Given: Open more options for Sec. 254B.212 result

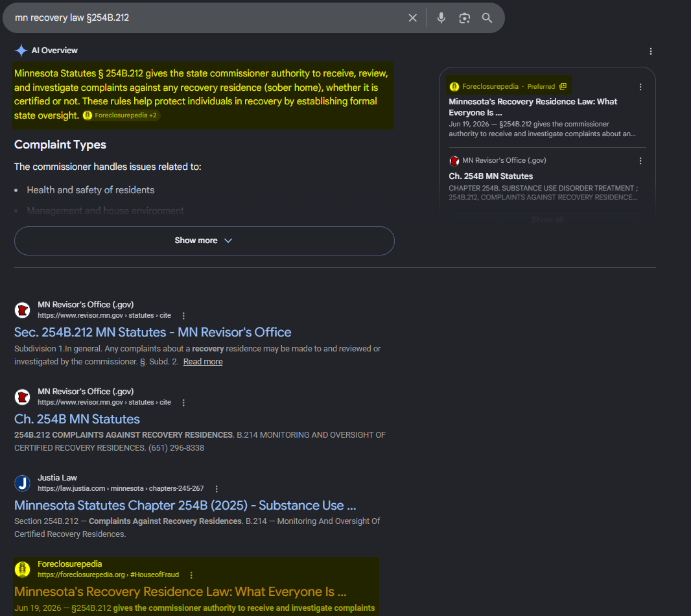Looking at the screenshot, I should click(183, 316).
